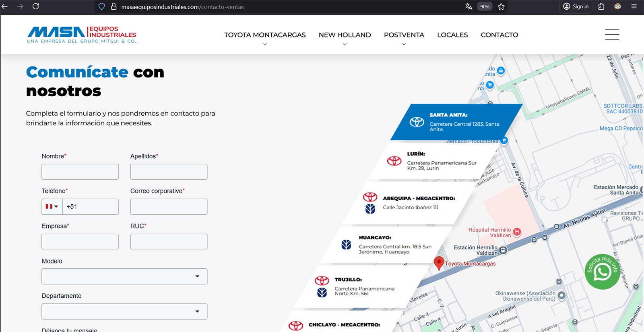644x332 pixels.
Task: Click the address bar URL
Action: pos(182,7)
